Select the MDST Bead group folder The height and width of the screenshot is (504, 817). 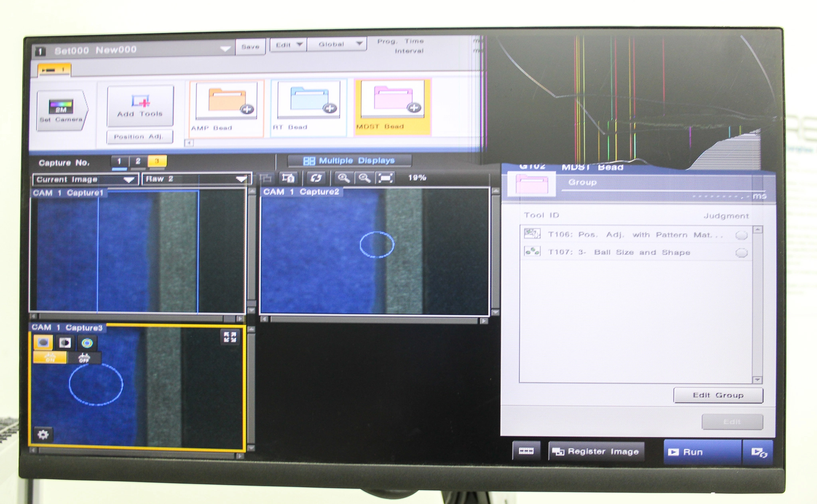(x=393, y=107)
